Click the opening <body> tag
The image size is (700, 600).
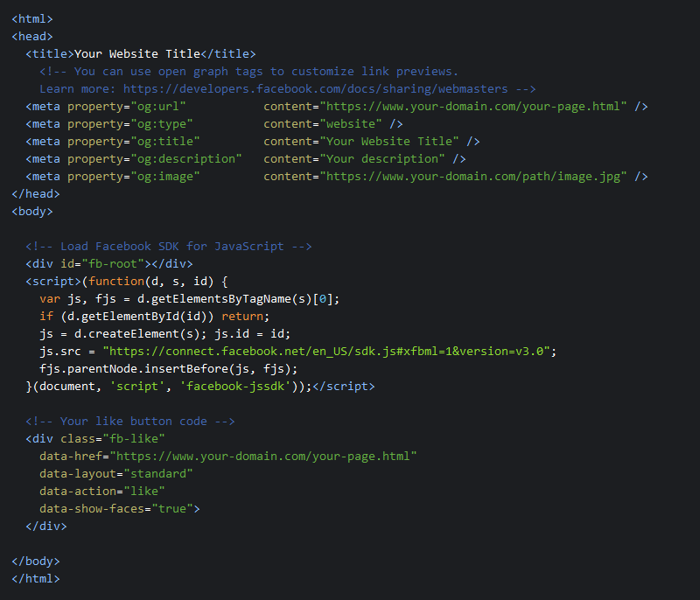point(32,212)
